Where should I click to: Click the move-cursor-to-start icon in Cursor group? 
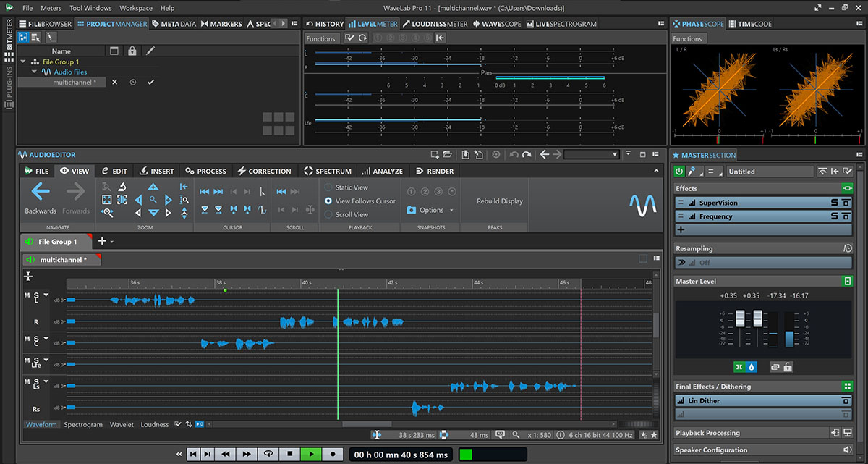click(x=203, y=190)
